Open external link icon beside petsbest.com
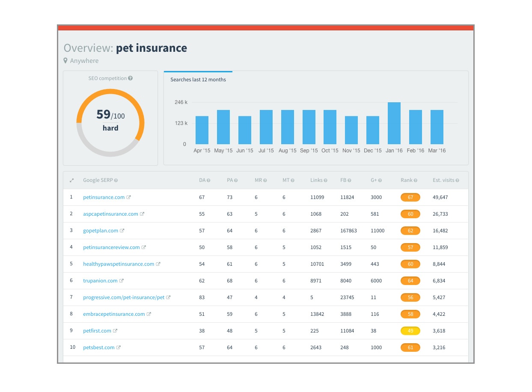Screen dimensions: 532x392 119,347
